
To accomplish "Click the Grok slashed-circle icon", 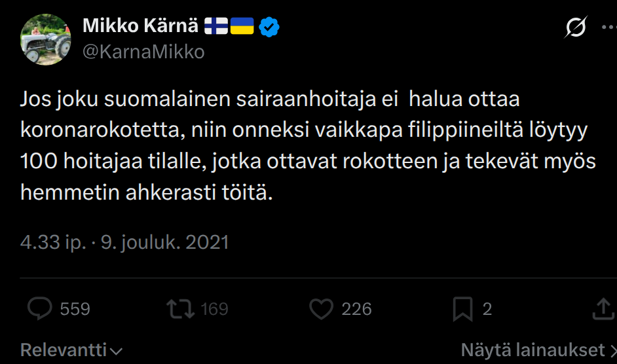I will click(576, 27).
